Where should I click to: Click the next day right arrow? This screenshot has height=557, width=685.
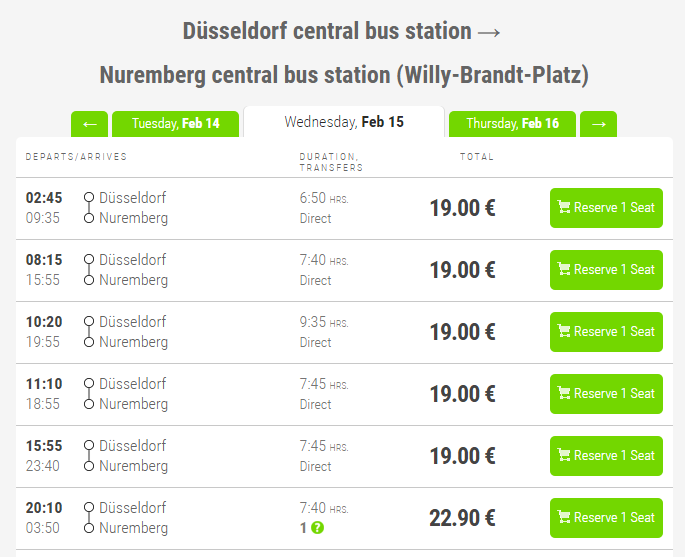pyautogui.click(x=598, y=124)
